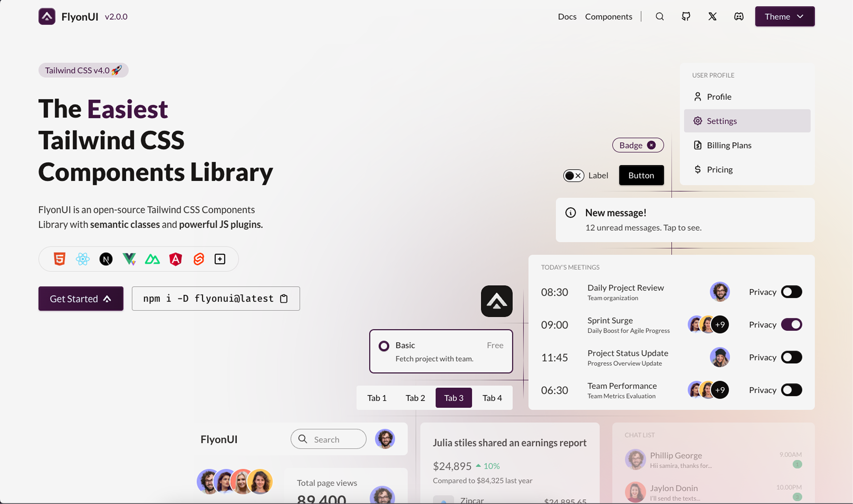The height and width of the screenshot is (504, 853).
Task: Click Phillip George's chat avatar
Action: [x=635, y=460]
